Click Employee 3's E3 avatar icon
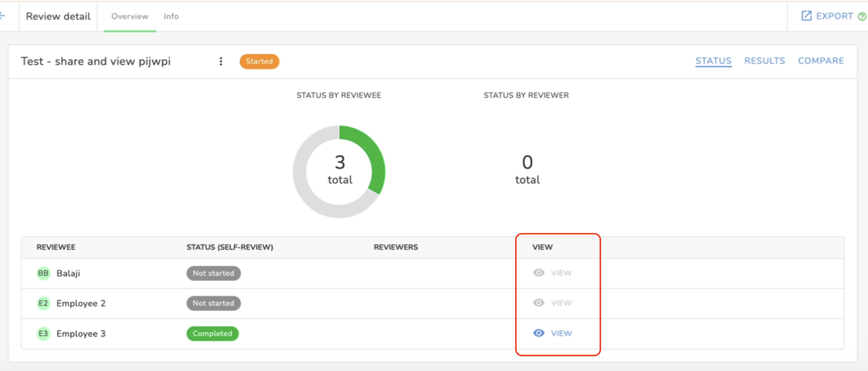868x371 pixels. point(43,333)
